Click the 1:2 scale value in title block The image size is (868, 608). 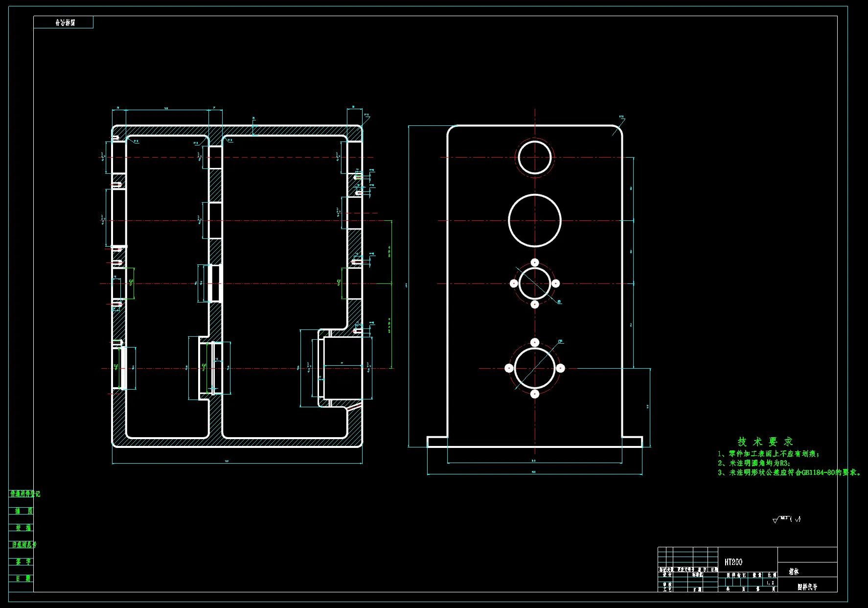[x=771, y=583]
